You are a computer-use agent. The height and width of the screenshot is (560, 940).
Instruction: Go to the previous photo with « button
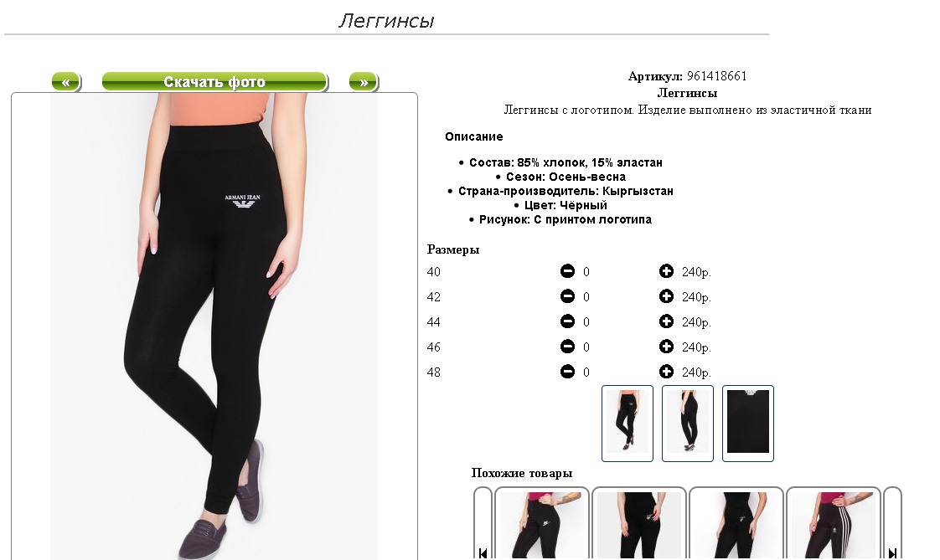pyautogui.click(x=66, y=82)
